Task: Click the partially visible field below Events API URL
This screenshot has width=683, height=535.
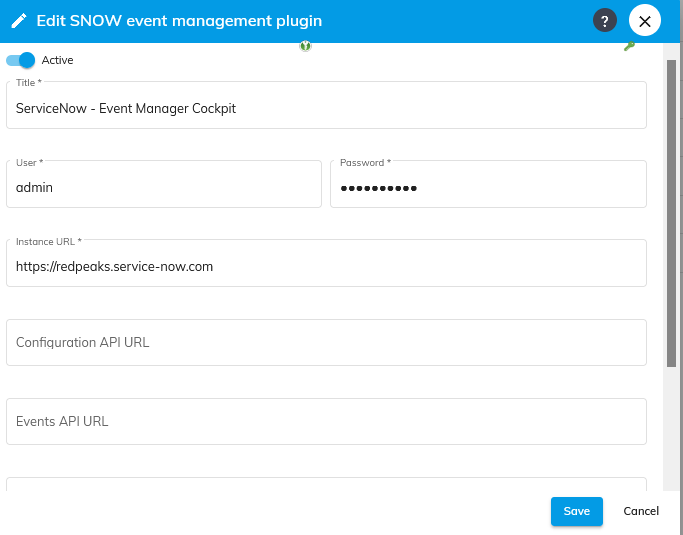Action: pos(326,485)
